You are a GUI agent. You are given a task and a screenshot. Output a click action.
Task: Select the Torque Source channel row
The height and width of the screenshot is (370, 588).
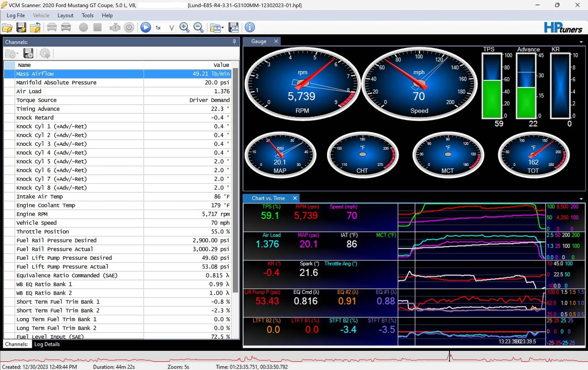pyautogui.click(x=118, y=100)
